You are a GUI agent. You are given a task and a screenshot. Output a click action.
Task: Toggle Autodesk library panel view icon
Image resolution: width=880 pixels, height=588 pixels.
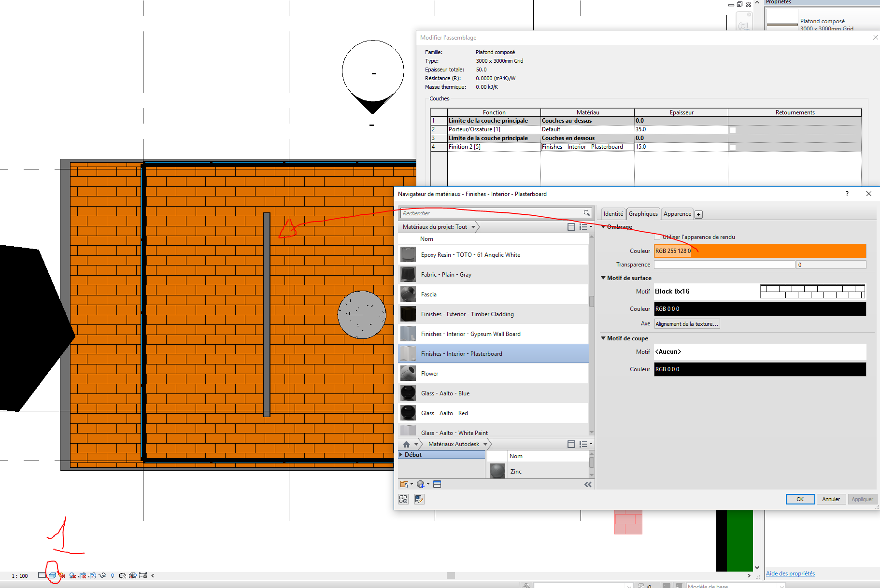(571, 444)
